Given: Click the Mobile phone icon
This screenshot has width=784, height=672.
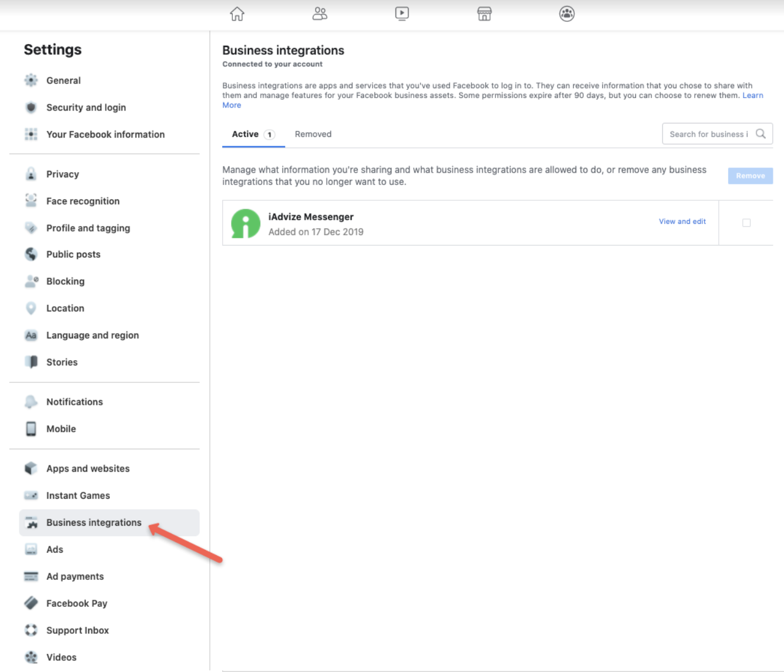Looking at the screenshot, I should pyautogui.click(x=31, y=429).
